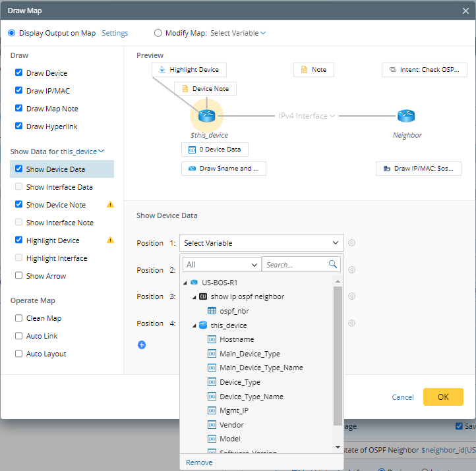Viewport: 476px width, 471px height.
Task: Collapse the show ip ospf neighbor node
Action: [x=194, y=296]
